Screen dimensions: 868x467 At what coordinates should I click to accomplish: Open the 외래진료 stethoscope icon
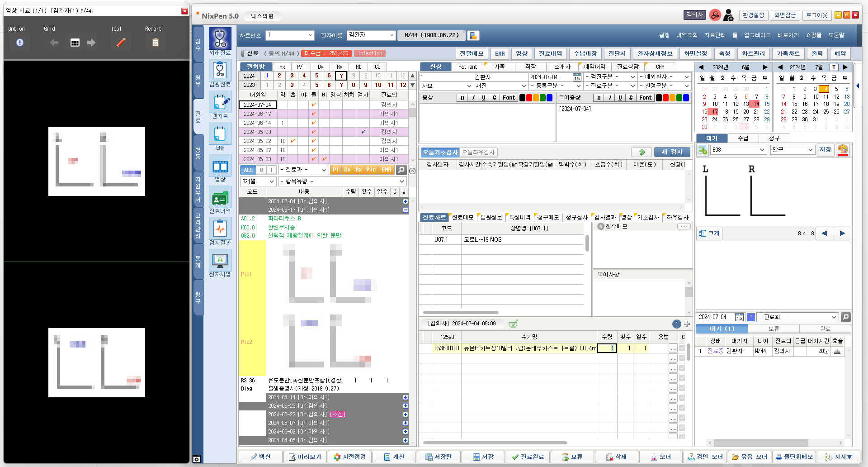point(220,38)
